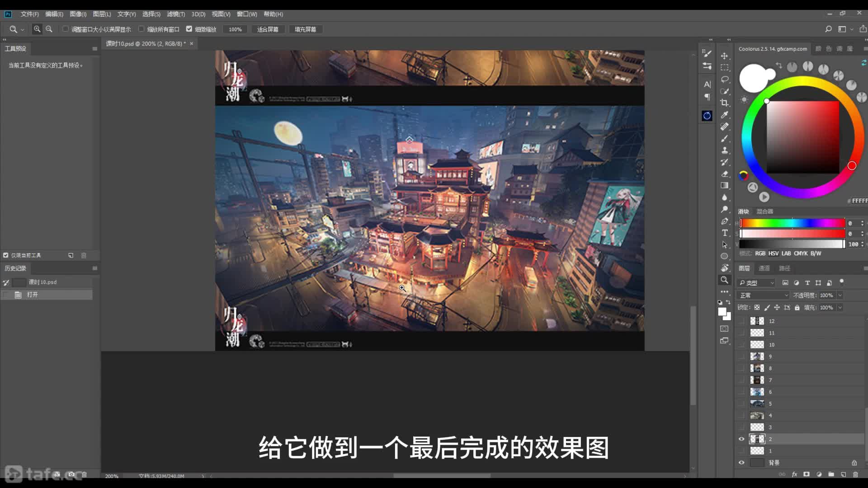Click the 填充屏幕 button
Viewport: 868px width, 488px height.
tap(305, 29)
